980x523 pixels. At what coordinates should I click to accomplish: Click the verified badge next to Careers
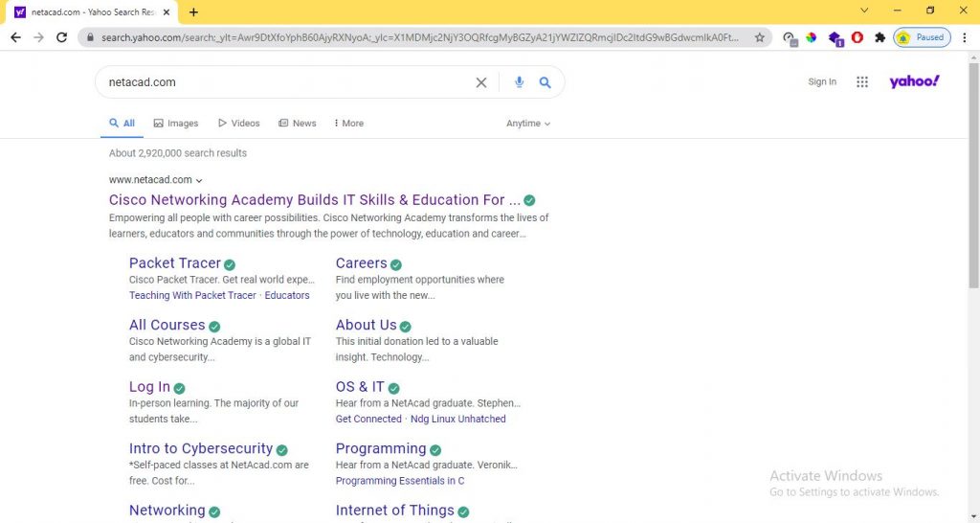[x=395, y=264]
